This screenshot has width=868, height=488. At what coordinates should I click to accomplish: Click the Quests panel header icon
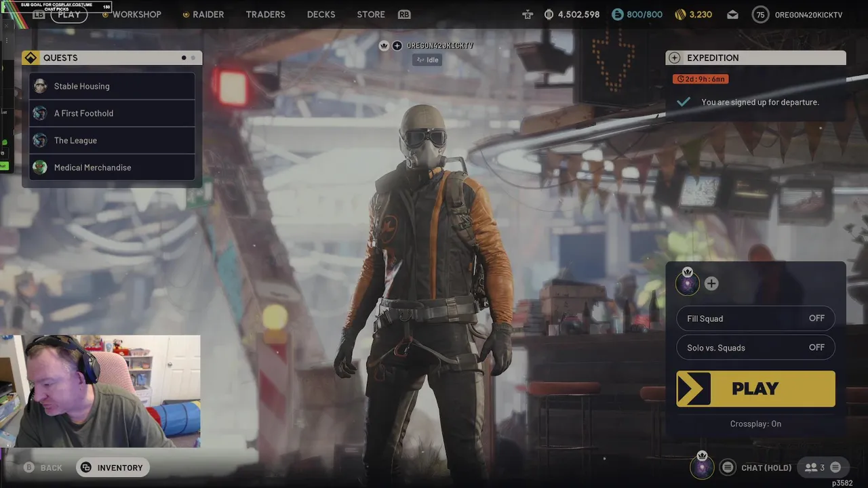click(31, 58)
